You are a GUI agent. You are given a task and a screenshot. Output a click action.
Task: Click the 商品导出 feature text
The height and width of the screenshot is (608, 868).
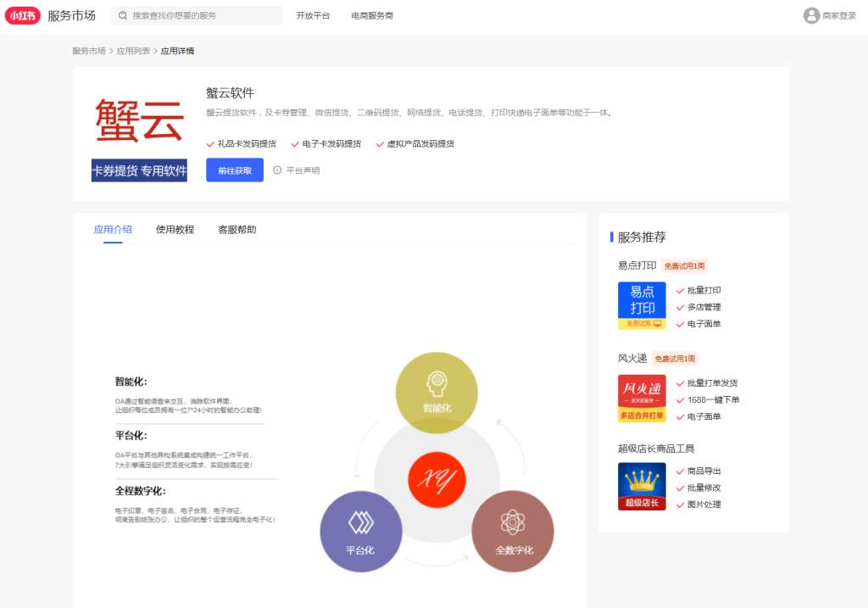point(704,471)
